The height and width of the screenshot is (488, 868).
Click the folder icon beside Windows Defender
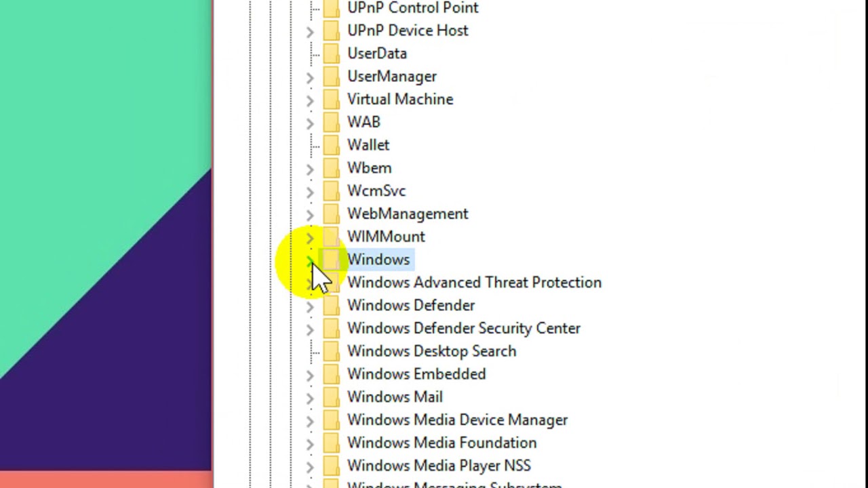(331, 306)
